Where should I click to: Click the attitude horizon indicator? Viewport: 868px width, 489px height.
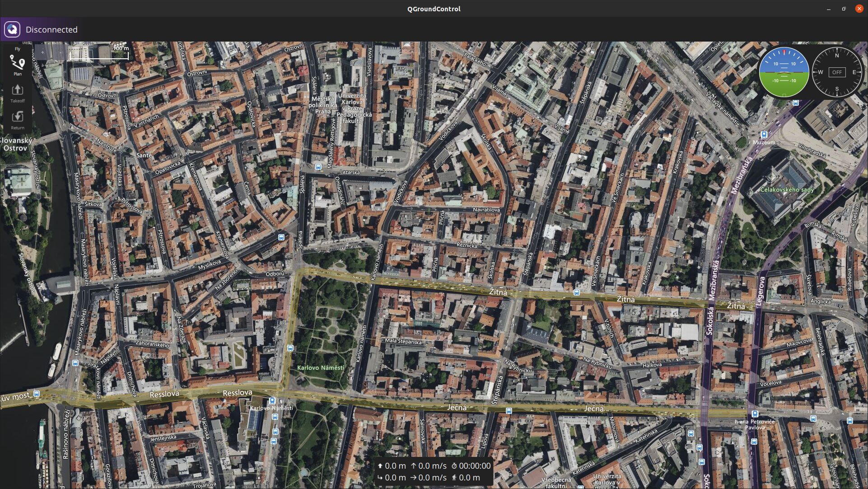(784, 72)
